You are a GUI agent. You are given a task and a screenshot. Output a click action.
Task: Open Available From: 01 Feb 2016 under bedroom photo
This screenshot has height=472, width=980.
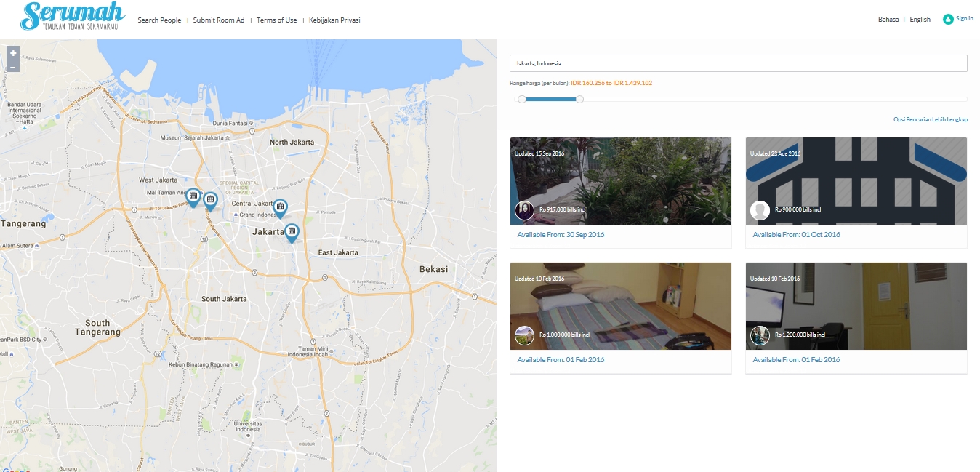(x=561, y=360)
